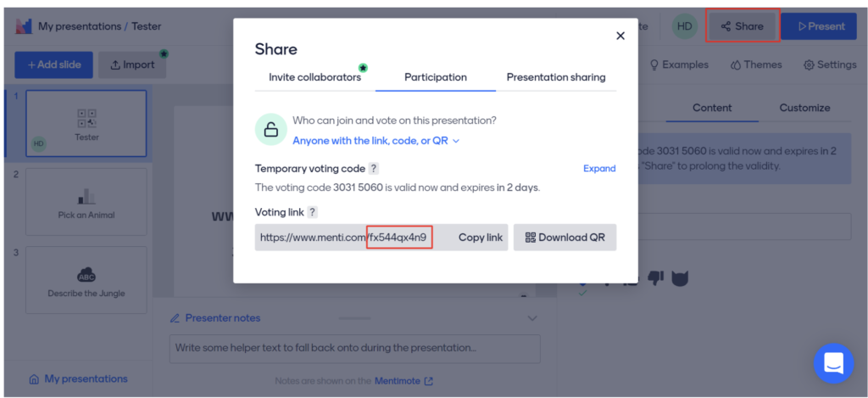Click the lock icon in Share dialog
Viewport: 868px width, 398px height.
[x=270, y=130]
